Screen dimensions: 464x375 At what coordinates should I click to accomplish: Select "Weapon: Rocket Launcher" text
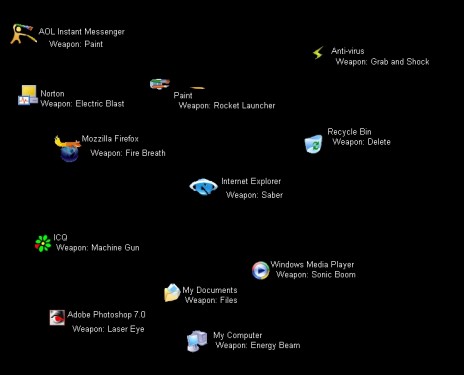click(227, 106)
